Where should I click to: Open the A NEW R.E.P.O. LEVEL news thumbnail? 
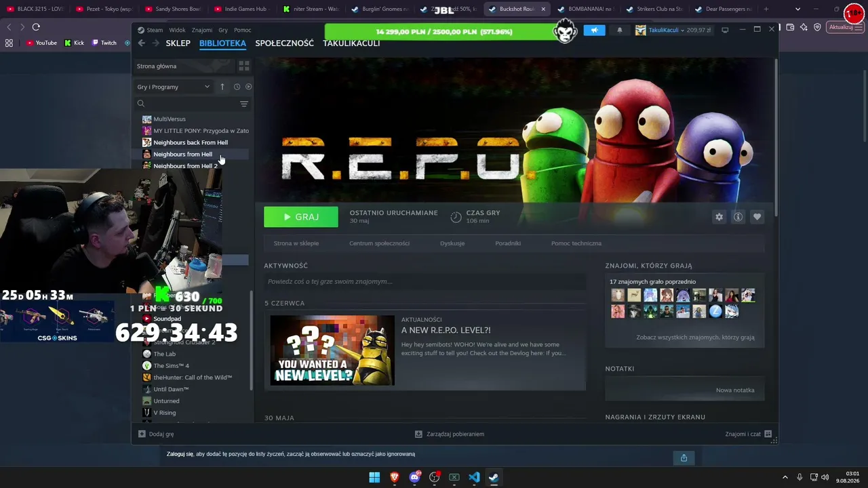tap(332, 350)
